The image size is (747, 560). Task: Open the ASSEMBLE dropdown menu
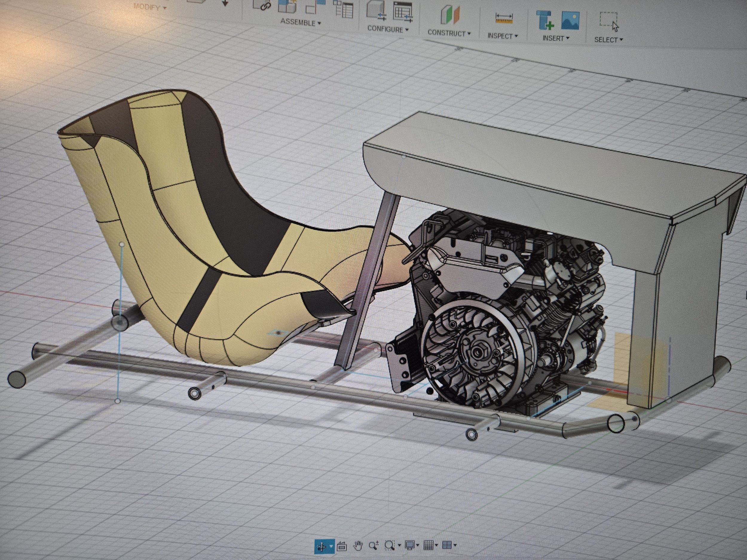tap(301, 22)
